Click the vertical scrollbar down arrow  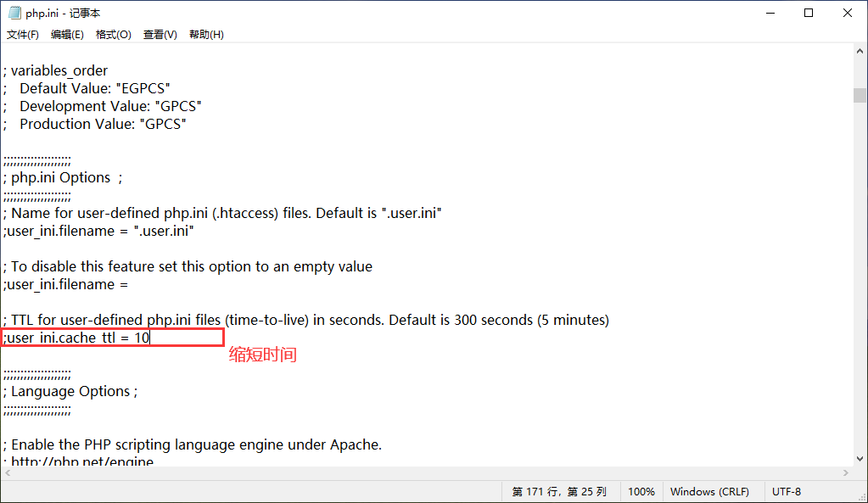[860, 458]
